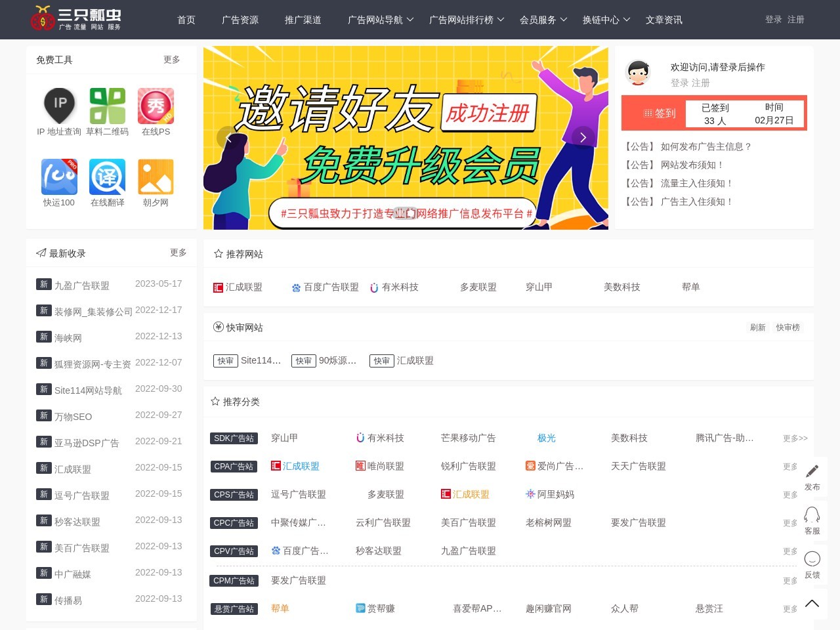840x630 pixels.
Task: Open the 朝夕网 image tool icon
Action: 156,177
